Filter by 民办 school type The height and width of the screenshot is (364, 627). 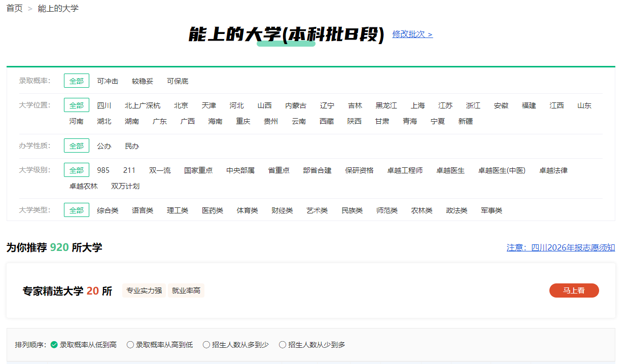pyautogui.click(x=132, y=146)
